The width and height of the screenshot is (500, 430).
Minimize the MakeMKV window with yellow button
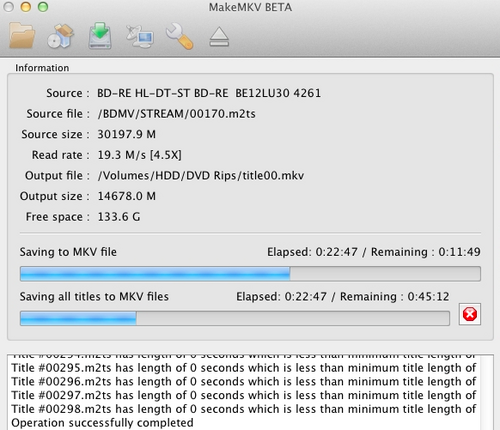(26, 7)
